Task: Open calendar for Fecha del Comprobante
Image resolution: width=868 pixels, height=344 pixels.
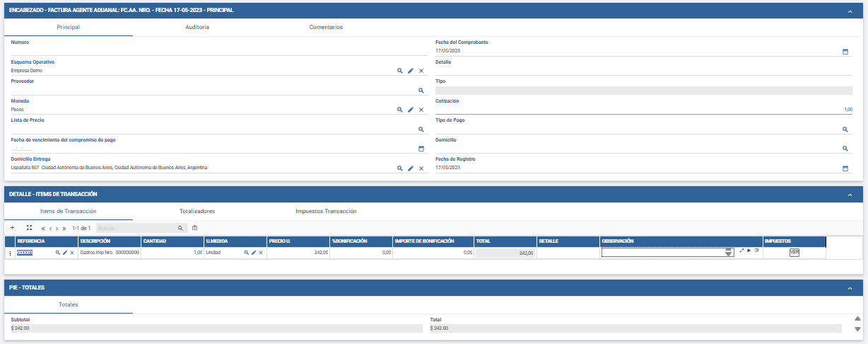Action: [845, 52]
